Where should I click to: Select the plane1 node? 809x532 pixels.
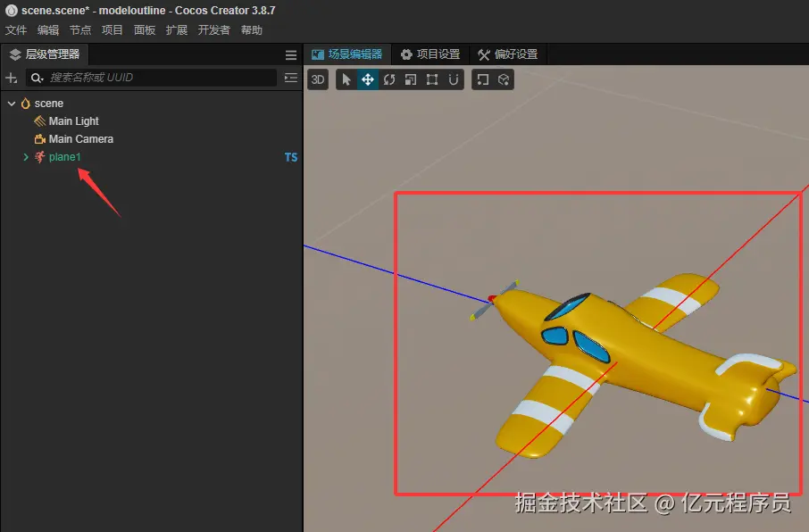pyautogui.click(x=64, y=157)
